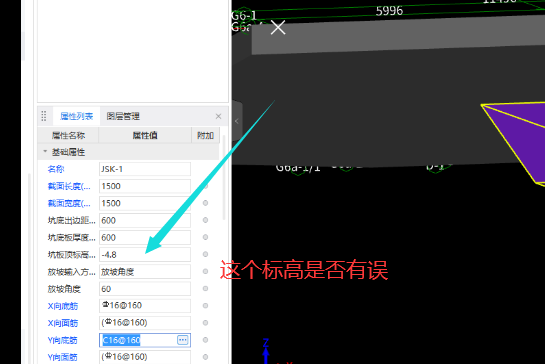Edit the 放坡角度 value 60

[x=145, y=289]
